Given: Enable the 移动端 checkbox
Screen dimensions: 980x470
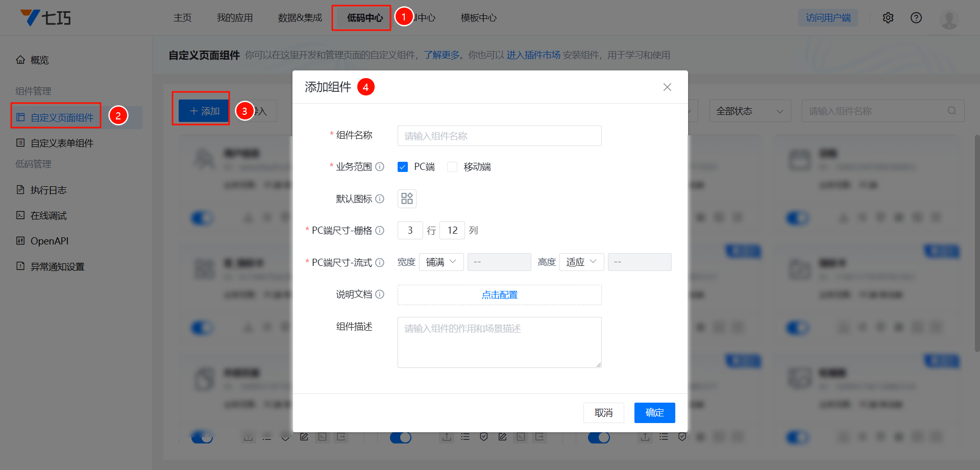Looking at the screenshot, I should click(x=452, y=167).
